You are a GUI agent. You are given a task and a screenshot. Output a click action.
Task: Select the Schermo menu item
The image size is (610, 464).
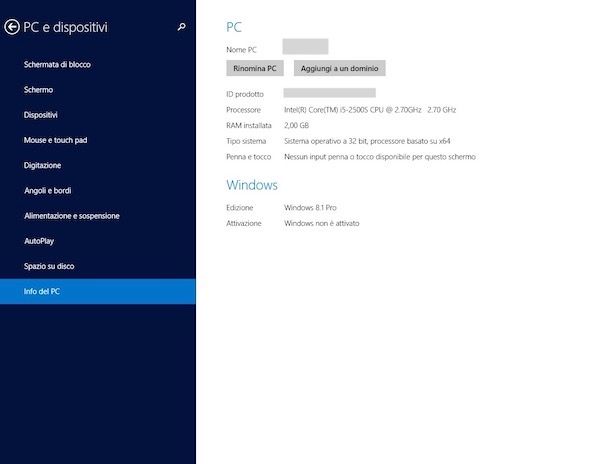[x=38, y=90]
